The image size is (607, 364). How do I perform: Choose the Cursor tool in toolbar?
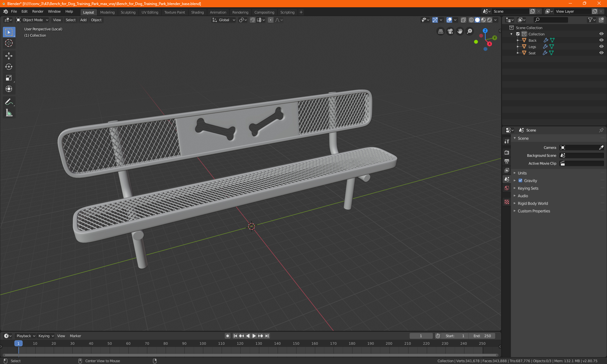click(x=9, y=43)
